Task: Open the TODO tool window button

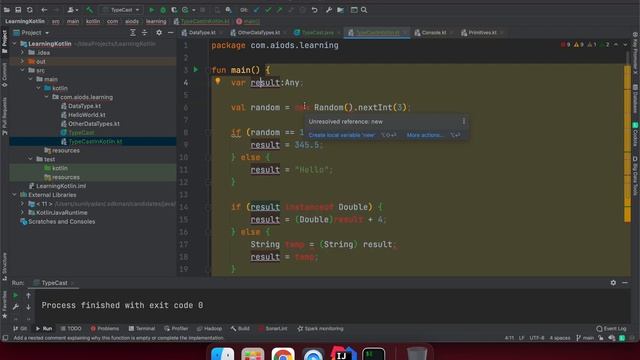Action: point(71,329)
